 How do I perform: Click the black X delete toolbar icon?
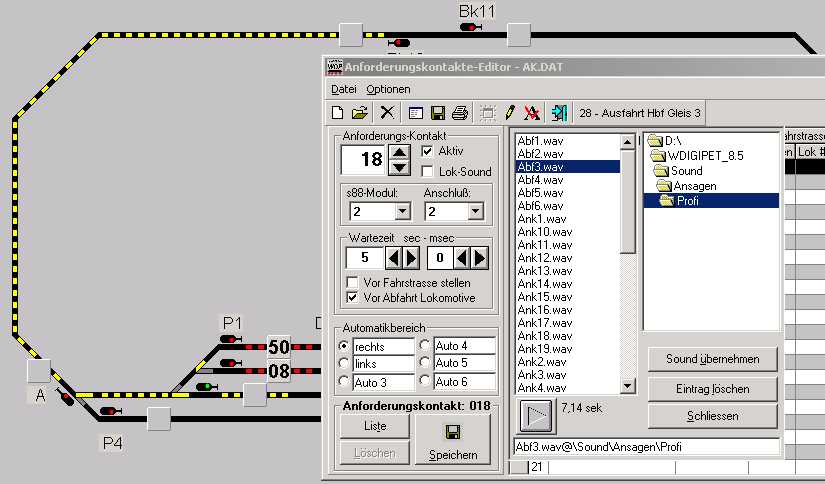[x=387, y=113]
